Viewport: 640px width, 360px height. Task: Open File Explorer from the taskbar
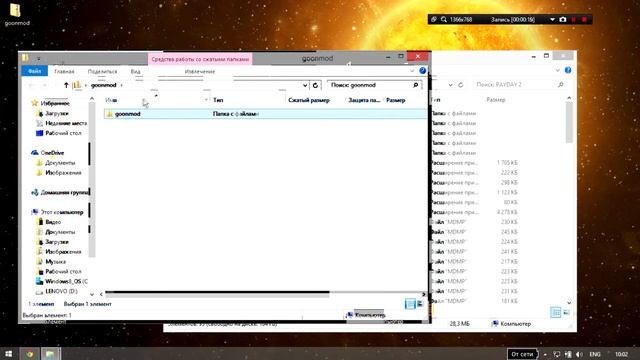(x=50, y=354)
